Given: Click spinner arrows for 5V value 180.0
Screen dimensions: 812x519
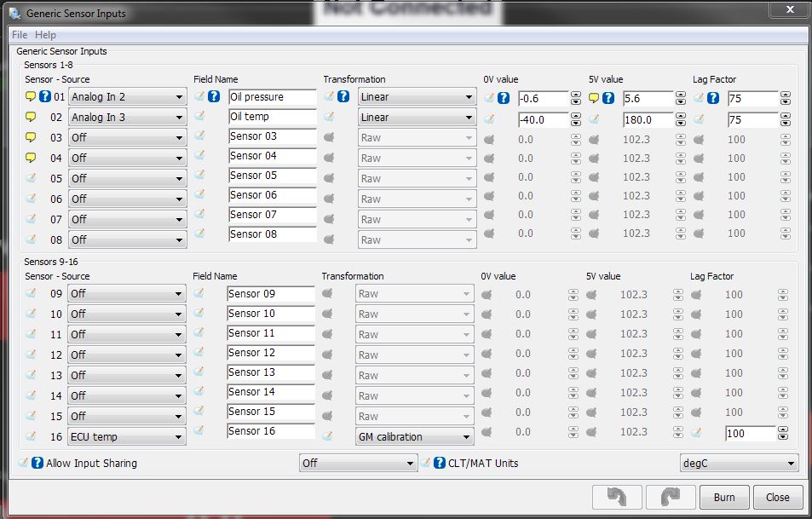Looking at the screenshot, I should 681,119.
